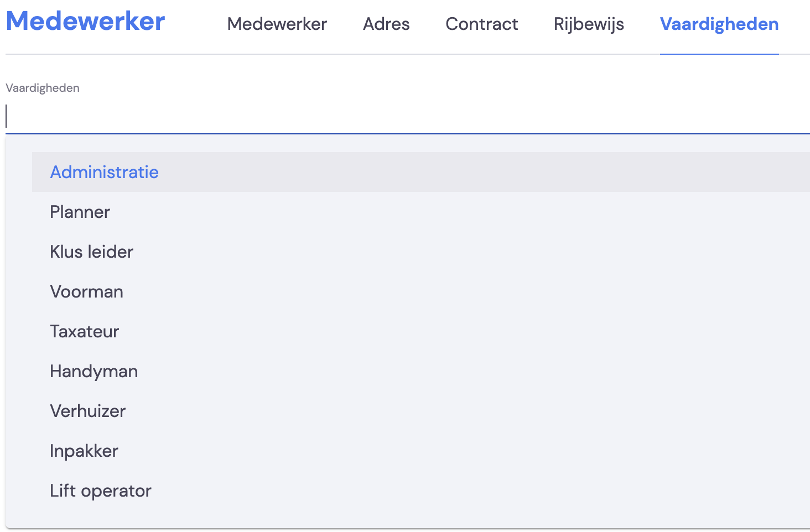Choose Administratie from the dropdown
Viewport: 810px width, 532px height.
pyautogui.click(x=421, y=172)
